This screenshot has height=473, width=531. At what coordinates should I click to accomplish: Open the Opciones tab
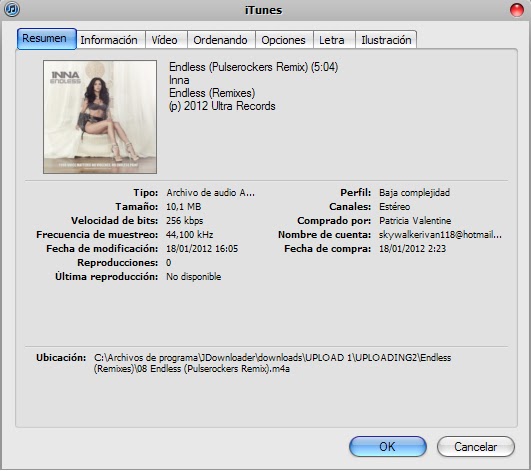pos(284,40)
